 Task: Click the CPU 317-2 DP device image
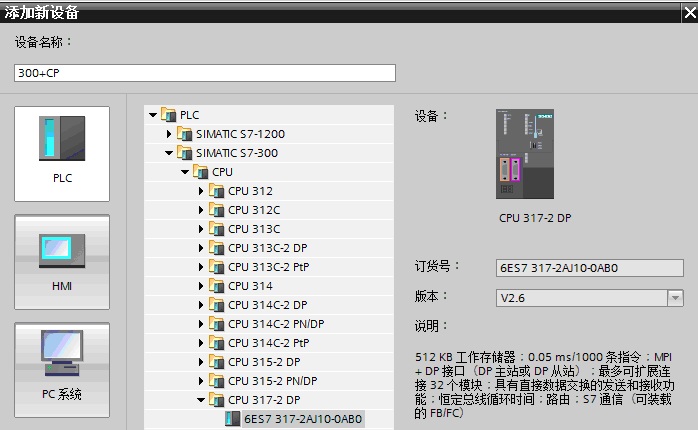pos(525,154)
